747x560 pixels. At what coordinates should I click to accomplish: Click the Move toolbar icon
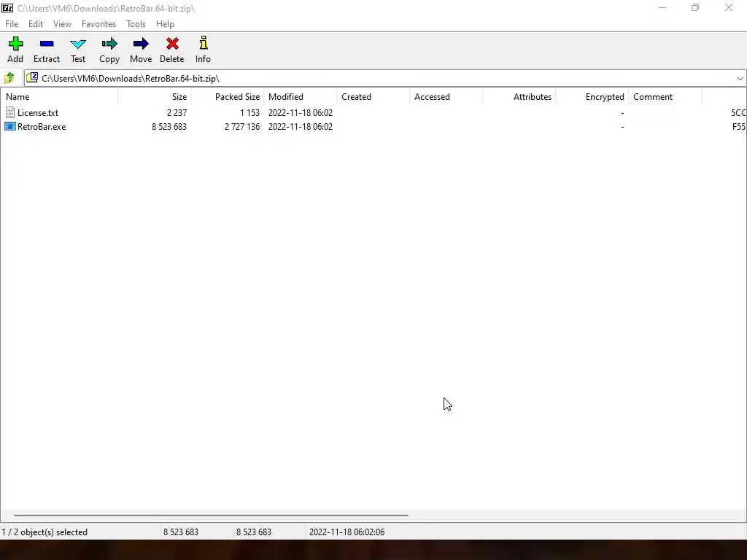click(141, 44)
